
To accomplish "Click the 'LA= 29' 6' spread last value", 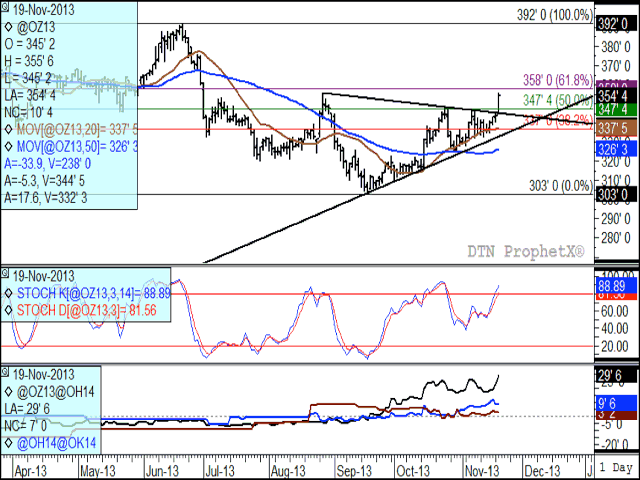I will click(27, 409).
